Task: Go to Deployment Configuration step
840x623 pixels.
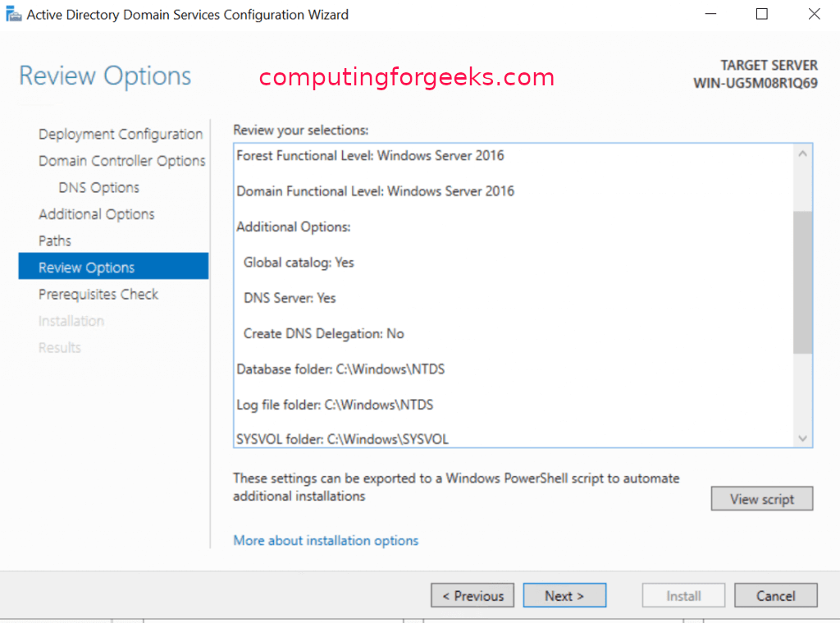Action: point(121,135)
